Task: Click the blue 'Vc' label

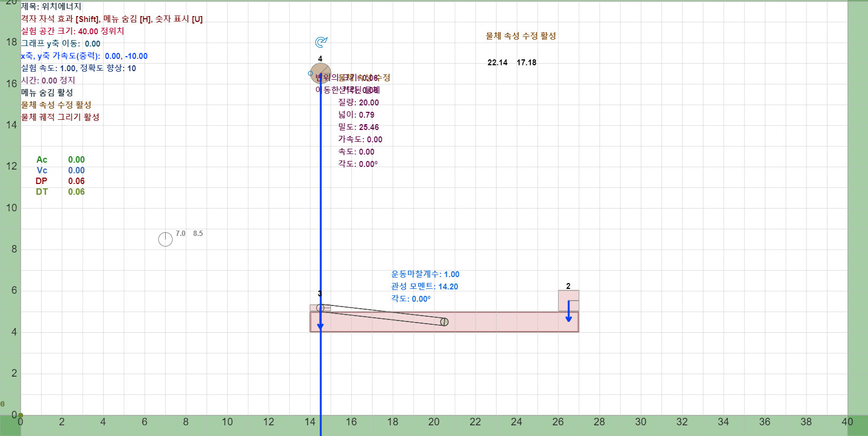Action: (42, 170)
